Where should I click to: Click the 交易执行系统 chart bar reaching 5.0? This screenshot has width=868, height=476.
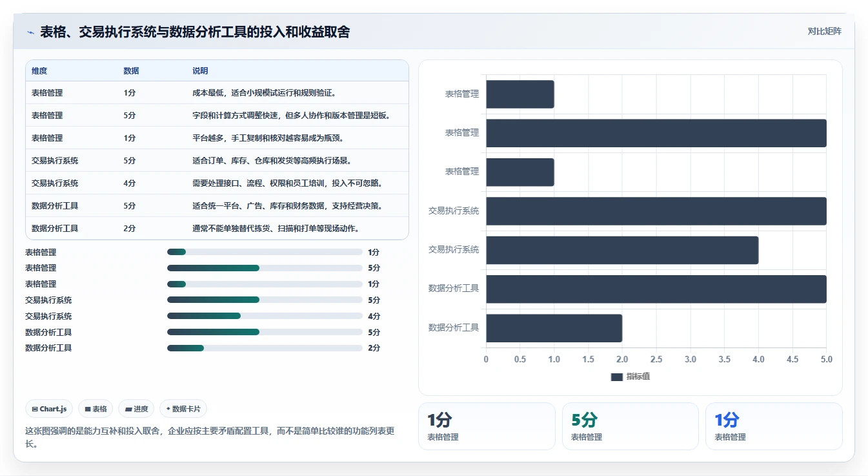click(x=656, y=211)
